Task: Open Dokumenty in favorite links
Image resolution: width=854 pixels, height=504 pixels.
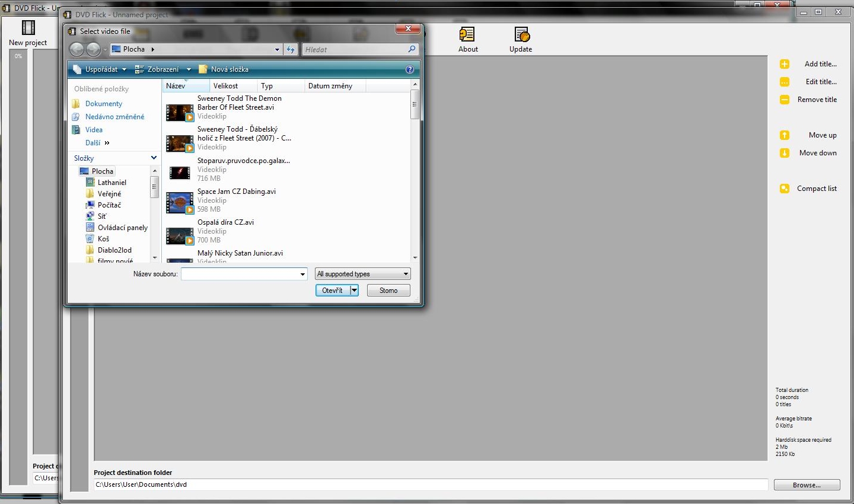Action: pos(104,104)
